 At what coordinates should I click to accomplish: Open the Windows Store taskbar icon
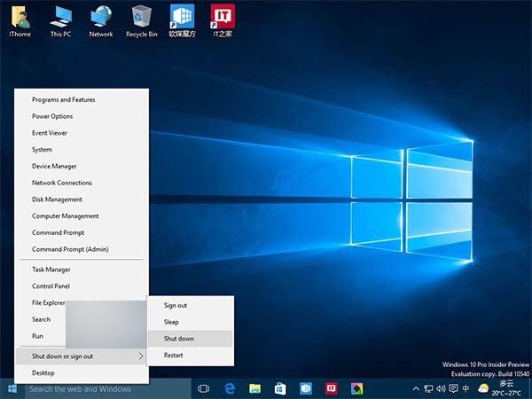(279, 388)
